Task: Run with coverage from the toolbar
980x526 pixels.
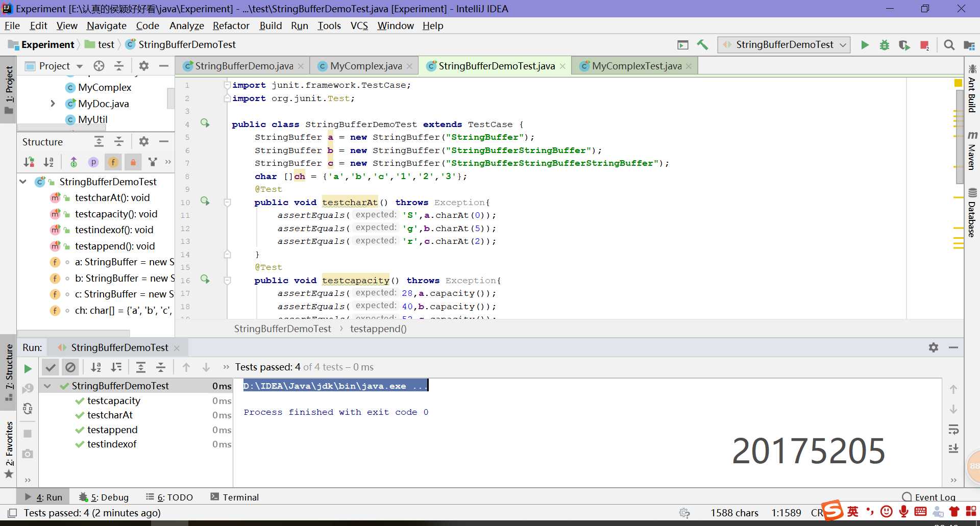Action: point(904,45)
